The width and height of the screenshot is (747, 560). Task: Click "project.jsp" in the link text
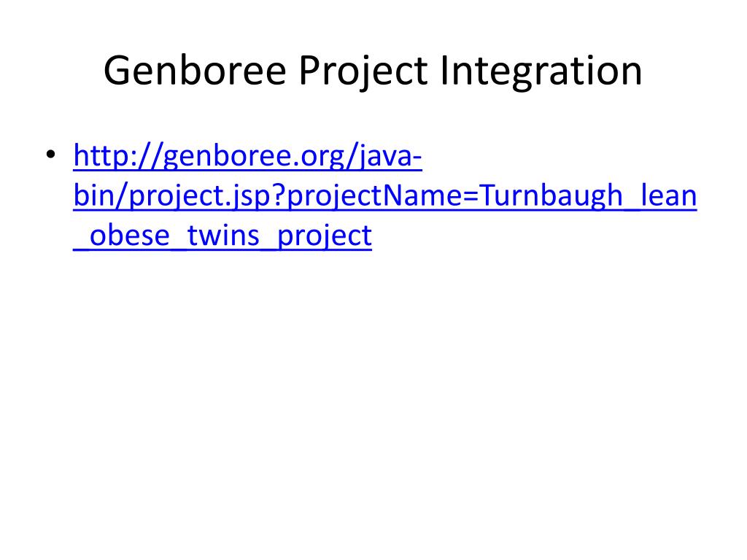coord(200,197)
